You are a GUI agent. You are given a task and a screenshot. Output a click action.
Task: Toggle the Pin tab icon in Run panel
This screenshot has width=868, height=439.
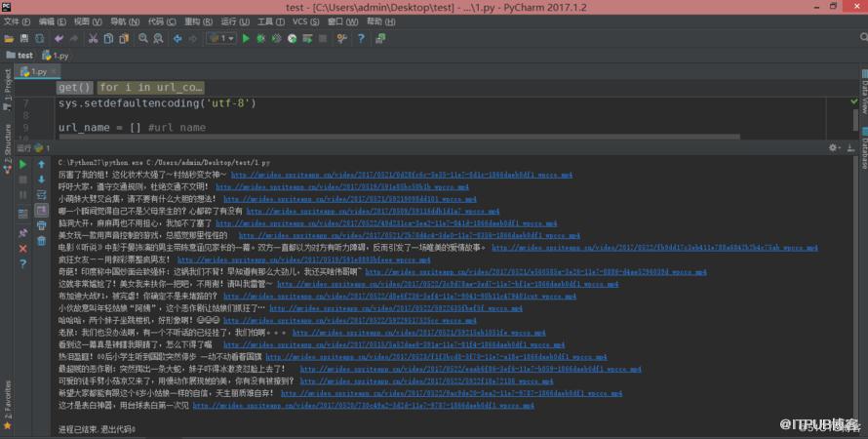[x=22, y=233]
